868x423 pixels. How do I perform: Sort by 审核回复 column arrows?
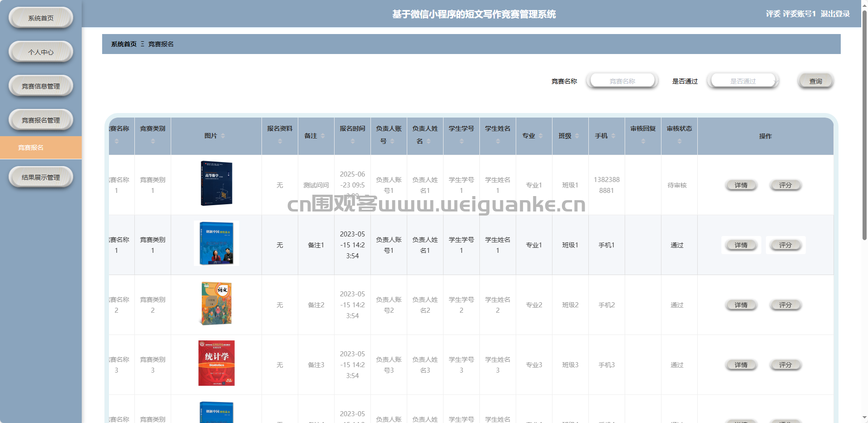(643, 141)
